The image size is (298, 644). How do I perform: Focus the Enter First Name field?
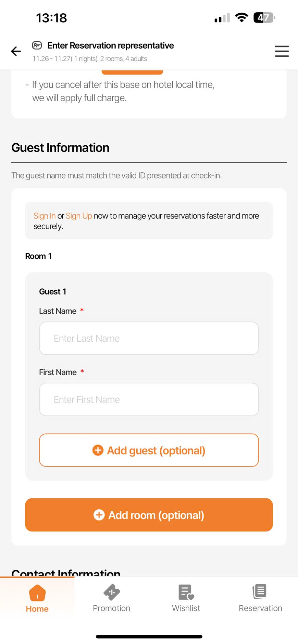(x=149, y=399)
